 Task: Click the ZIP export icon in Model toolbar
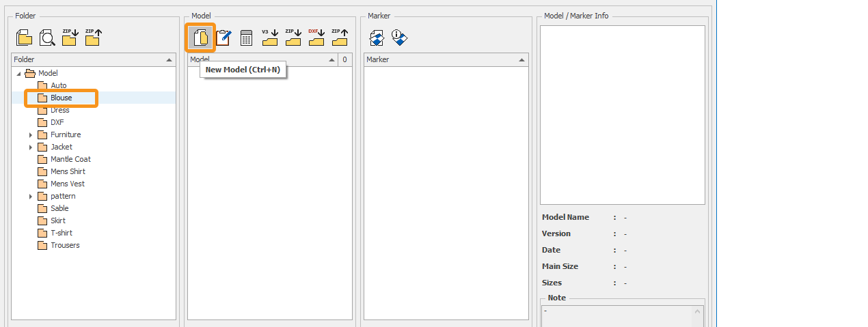coord(339,38)
